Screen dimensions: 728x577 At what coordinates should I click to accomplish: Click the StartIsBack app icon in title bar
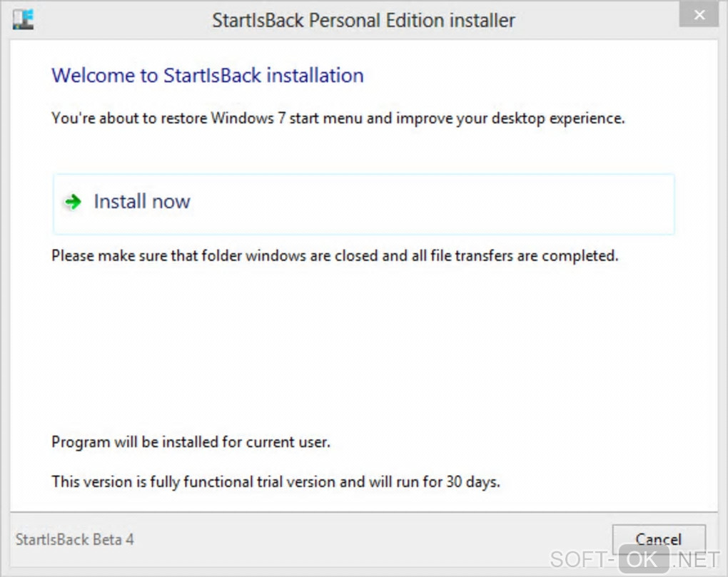[23, 19]
